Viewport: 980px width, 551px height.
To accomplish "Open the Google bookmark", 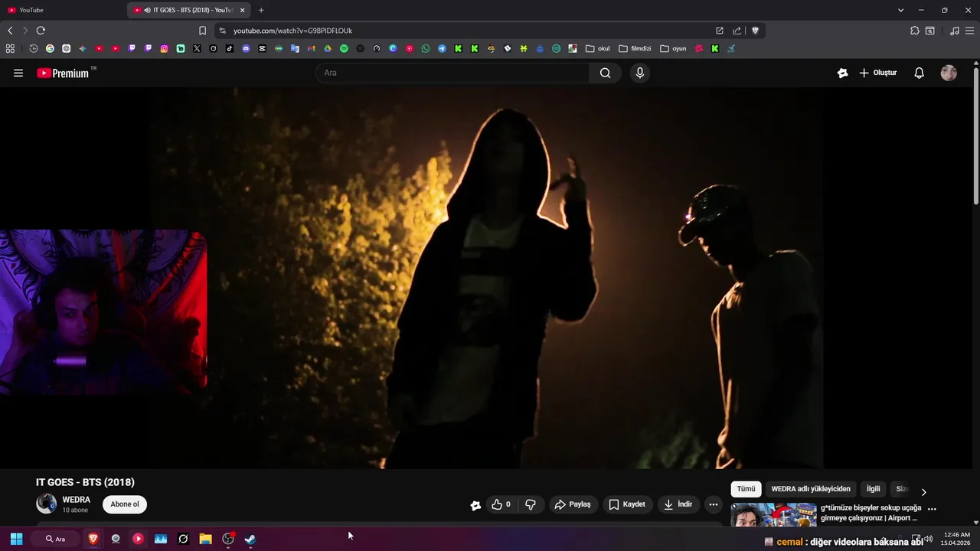I will [50, 48].
